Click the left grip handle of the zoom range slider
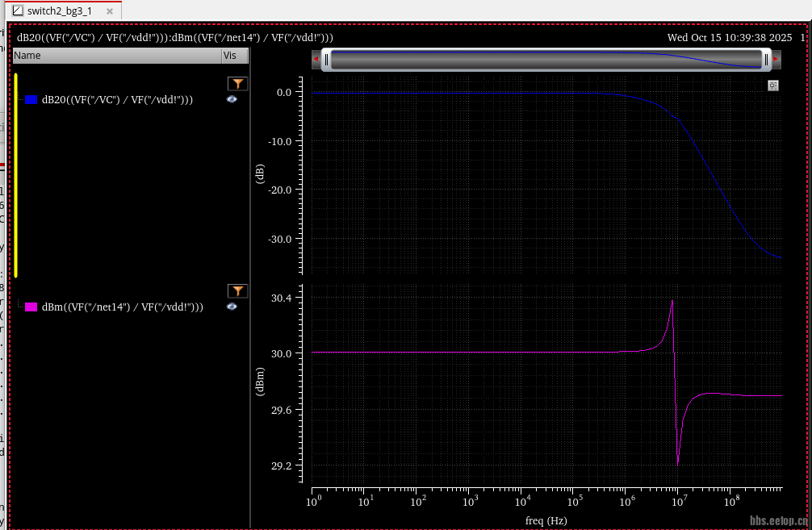 [x=325, y=59]
